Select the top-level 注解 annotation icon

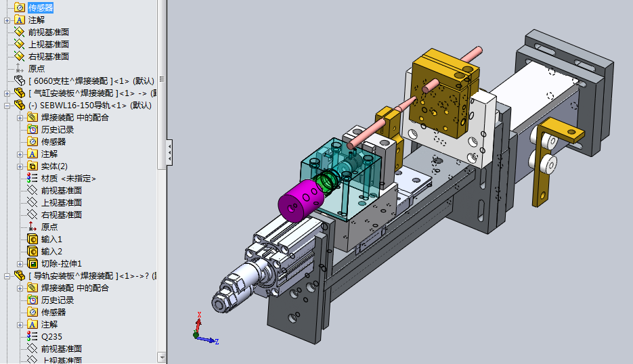tap(20, 20)
